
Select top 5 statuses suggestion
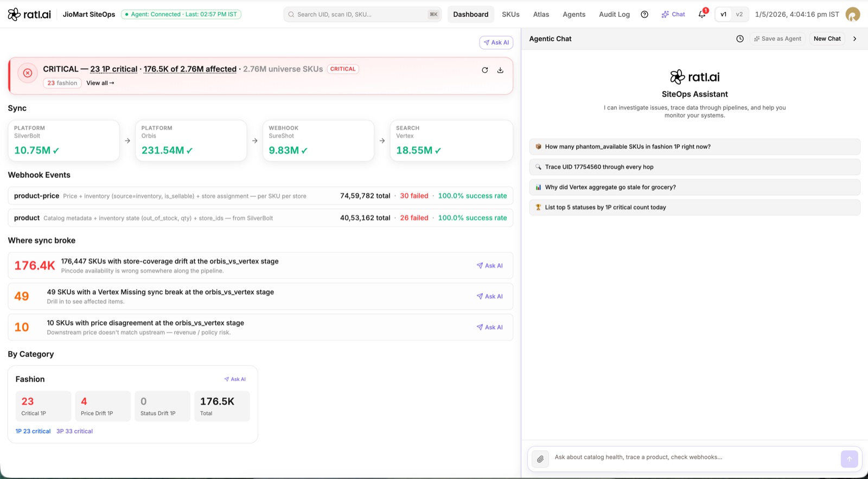(695, 207)
